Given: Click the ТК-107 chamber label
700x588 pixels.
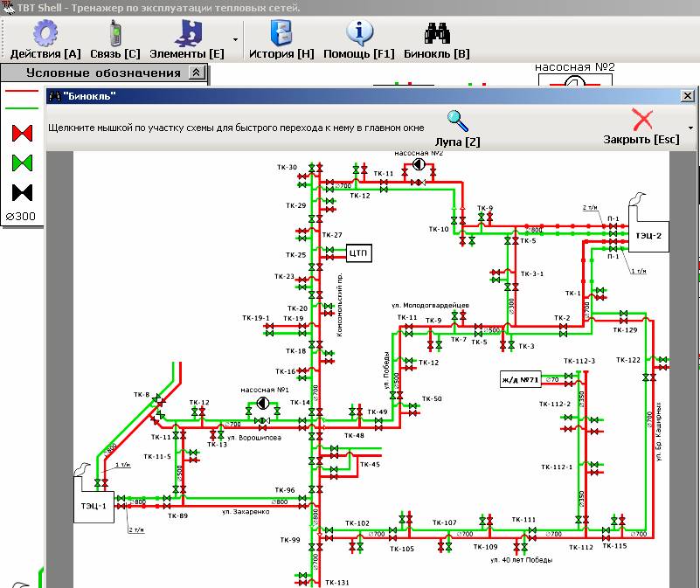Looking at the screenshot, I should tap(444, 522).
